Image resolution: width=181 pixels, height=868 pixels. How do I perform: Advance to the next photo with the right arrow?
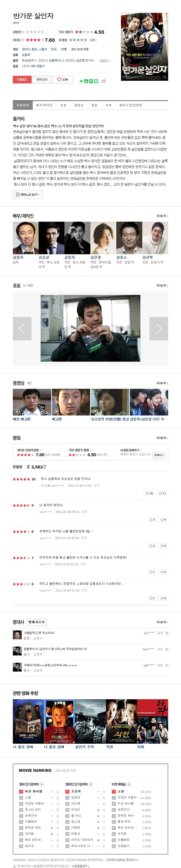(x=159, y=329)
